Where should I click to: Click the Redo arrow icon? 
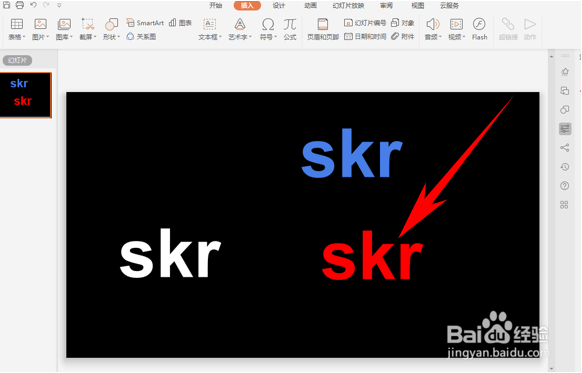click(46, 5)
